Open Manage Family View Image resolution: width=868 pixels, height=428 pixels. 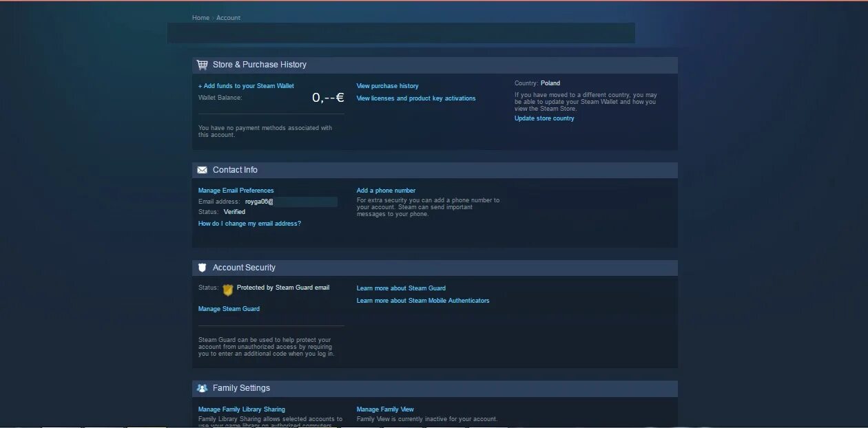coord(385,409)
